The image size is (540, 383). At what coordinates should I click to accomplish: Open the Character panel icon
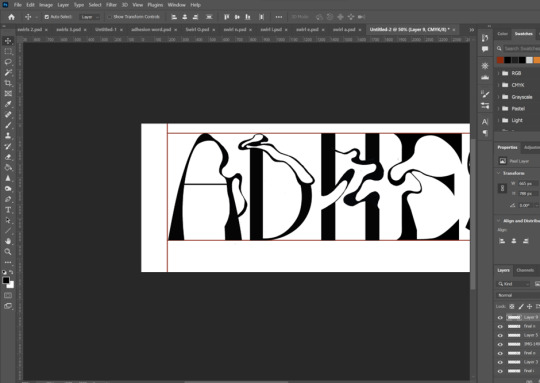pyautogui.click(x=485, y=122)
